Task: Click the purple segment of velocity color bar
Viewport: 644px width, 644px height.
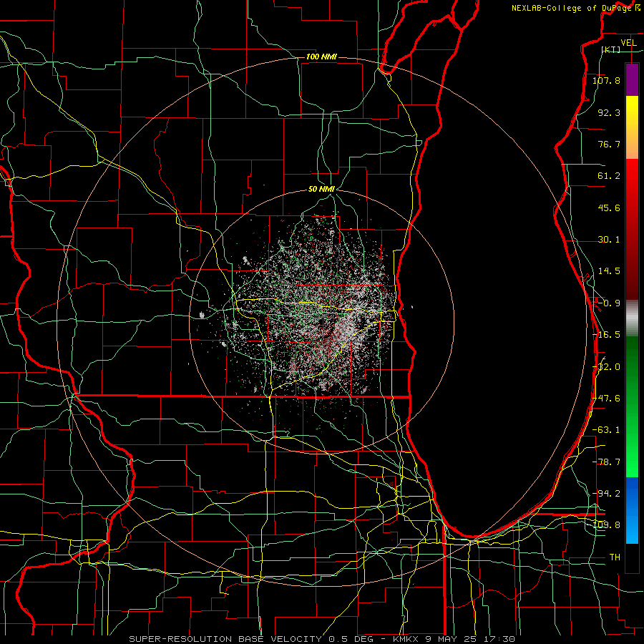Action: coord(632,79)
